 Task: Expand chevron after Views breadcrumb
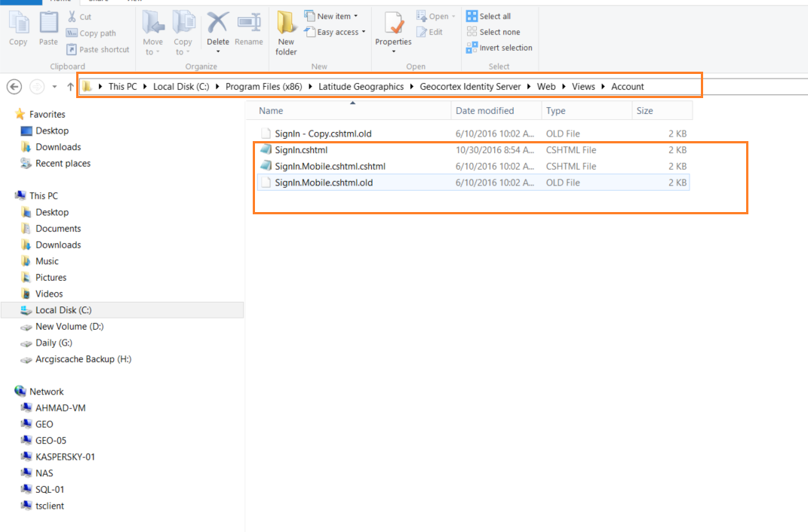coord(603,87)
